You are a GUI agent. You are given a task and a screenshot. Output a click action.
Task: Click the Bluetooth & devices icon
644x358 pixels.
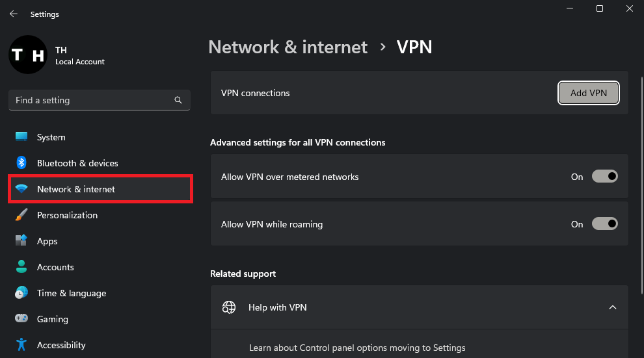(21, 163)
